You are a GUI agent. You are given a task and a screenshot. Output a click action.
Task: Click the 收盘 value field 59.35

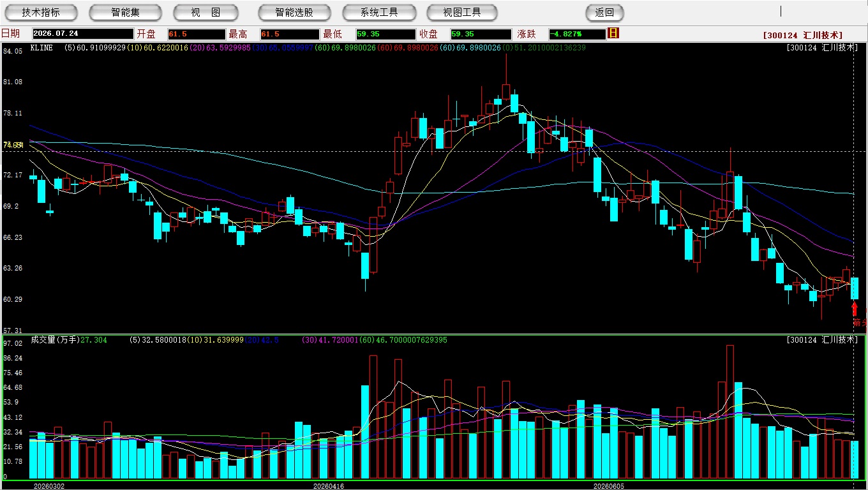481,34
